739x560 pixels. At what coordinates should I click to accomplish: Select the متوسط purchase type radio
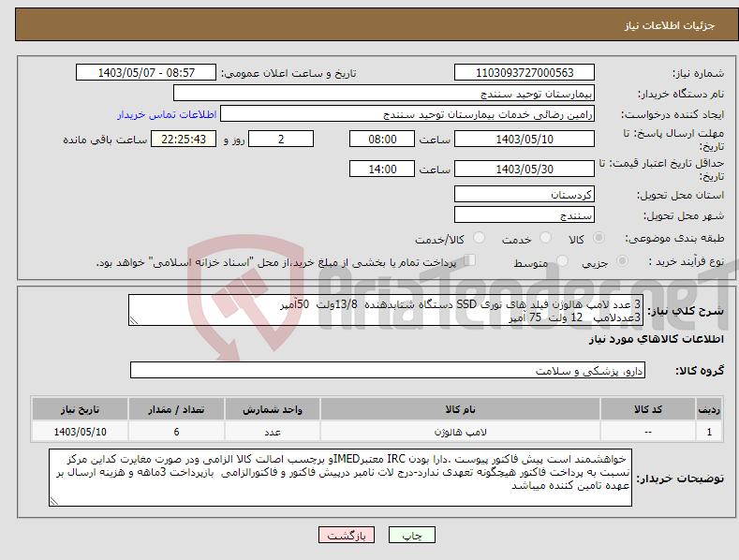tap(562, 260)
